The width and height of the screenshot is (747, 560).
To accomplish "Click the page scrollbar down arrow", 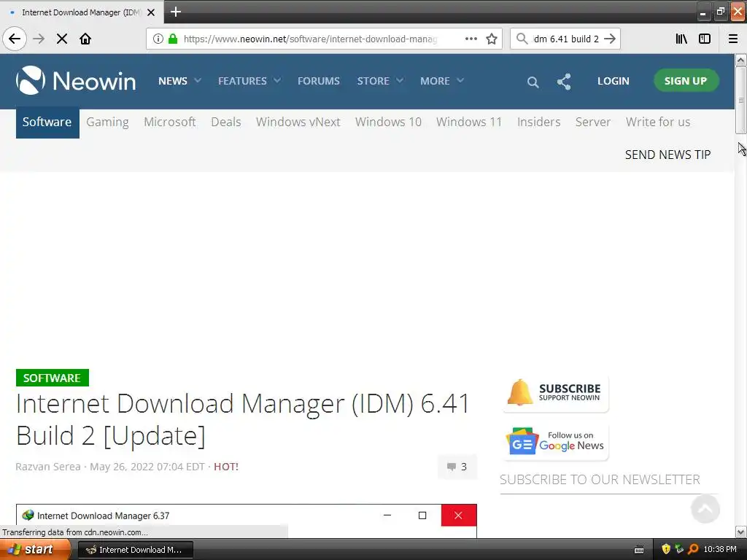I will (x=740, y=532).
